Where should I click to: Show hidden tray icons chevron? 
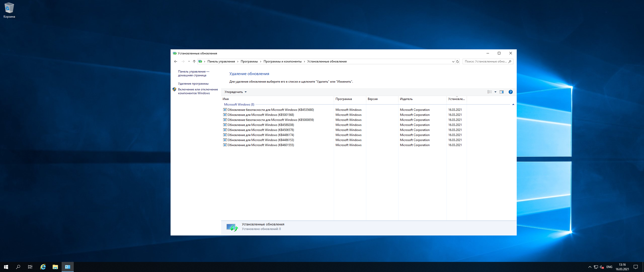coord(590,267)
